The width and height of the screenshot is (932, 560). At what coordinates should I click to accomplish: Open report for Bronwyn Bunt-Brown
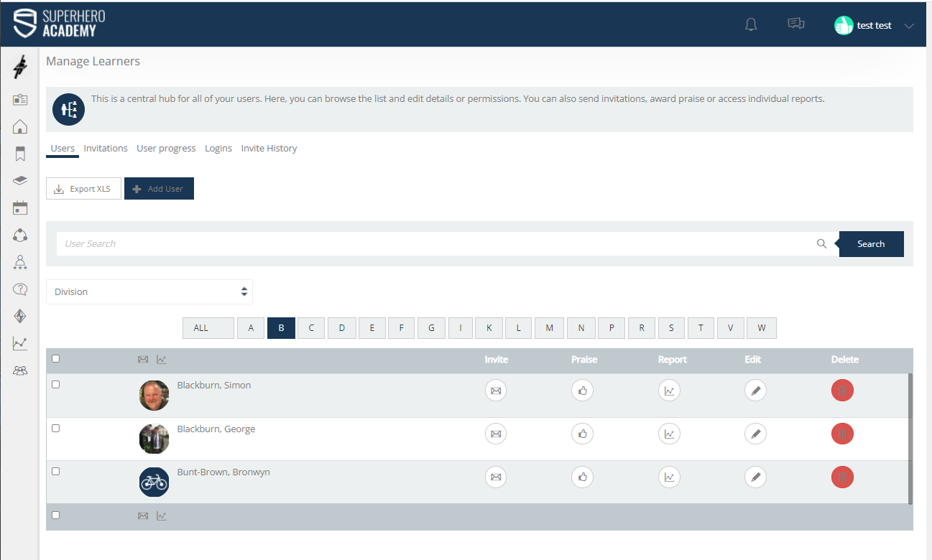click(669, 477)
